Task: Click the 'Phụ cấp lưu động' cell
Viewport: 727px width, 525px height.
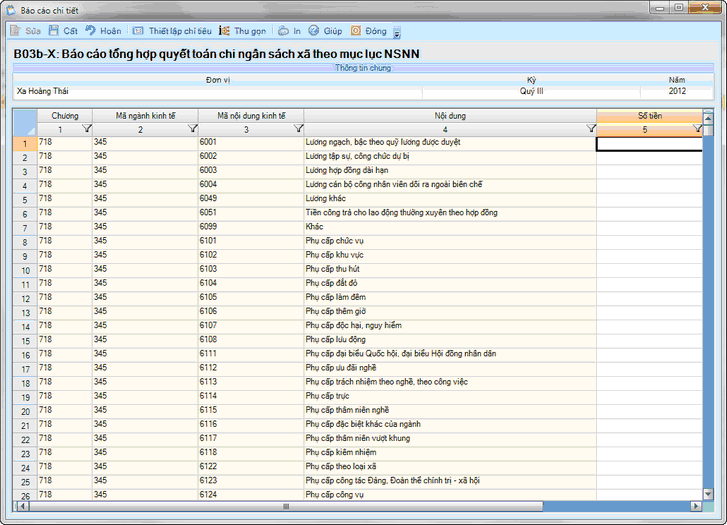Action: point(450,339)
